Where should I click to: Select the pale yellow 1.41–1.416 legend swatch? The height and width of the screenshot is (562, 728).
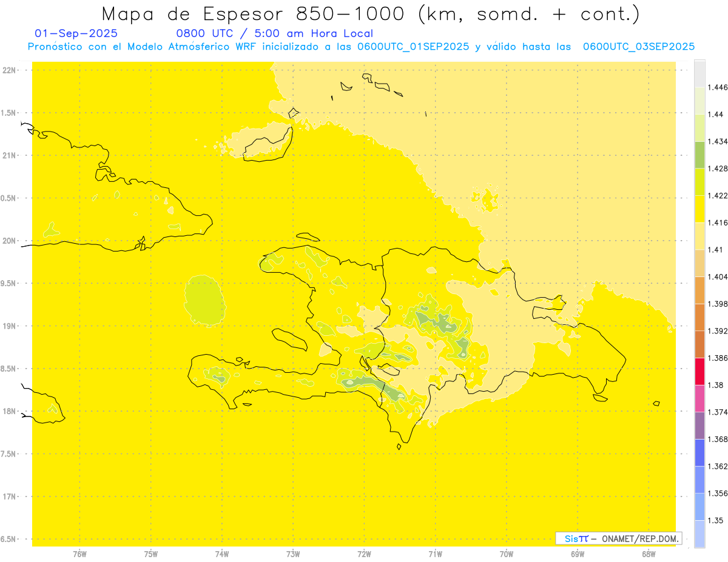pyautogui.click(x=699, y=235)
